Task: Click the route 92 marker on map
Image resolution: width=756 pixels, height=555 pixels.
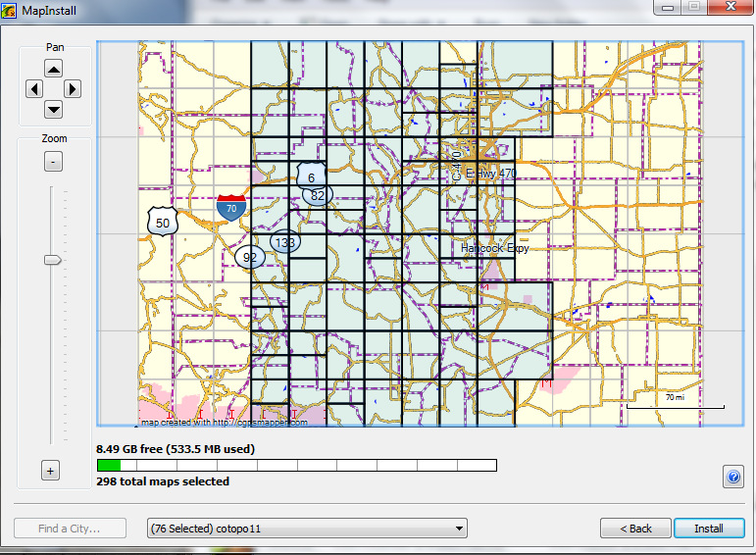Action: (x=249, y=258)
